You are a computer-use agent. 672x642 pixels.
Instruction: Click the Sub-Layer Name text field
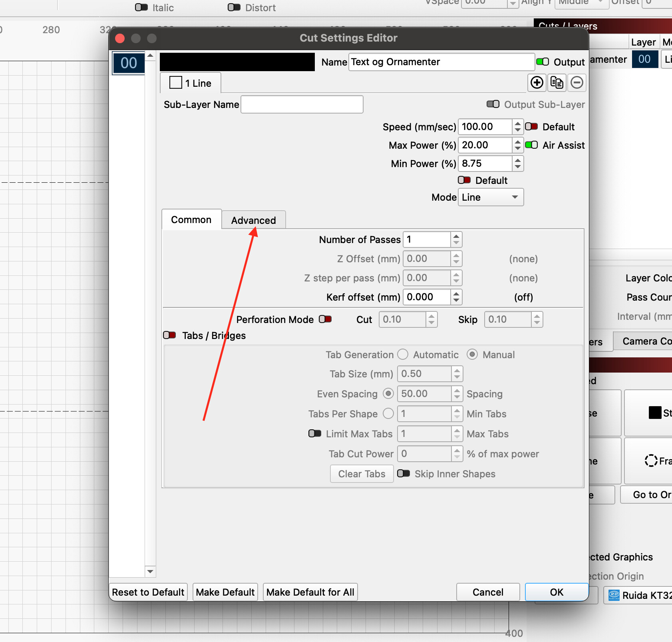[x=302, y=105]
